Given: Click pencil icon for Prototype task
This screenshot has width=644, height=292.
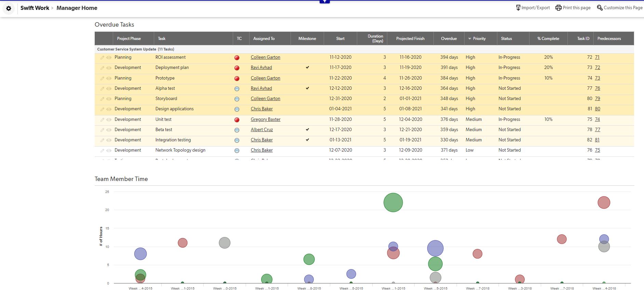Looking at the screenshot, I should [x=102, y=79].
